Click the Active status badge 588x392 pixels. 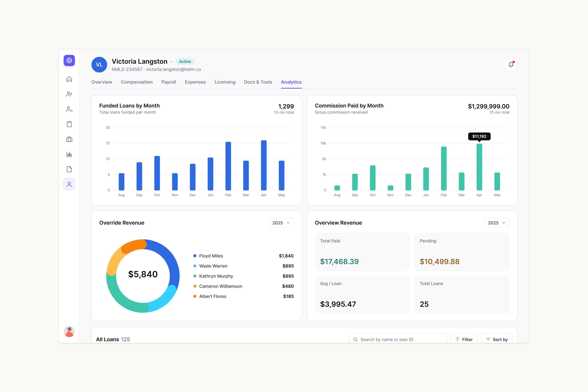(185, 62)
